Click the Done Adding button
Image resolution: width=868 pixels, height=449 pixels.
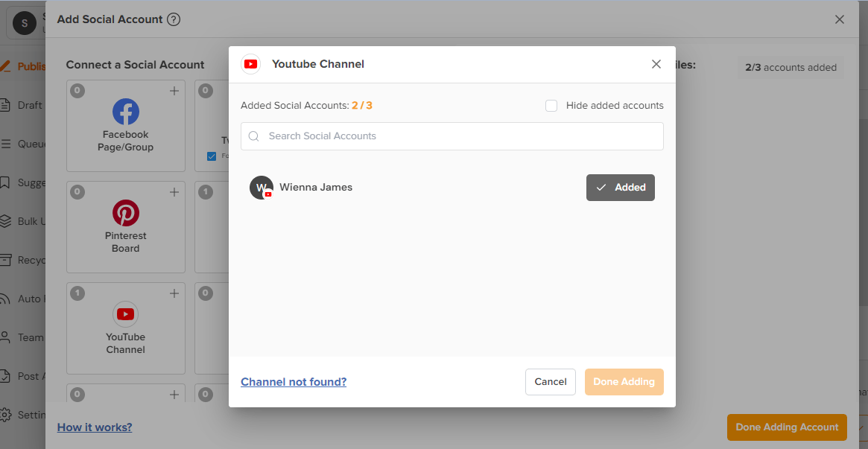click(x=624, y=381)
